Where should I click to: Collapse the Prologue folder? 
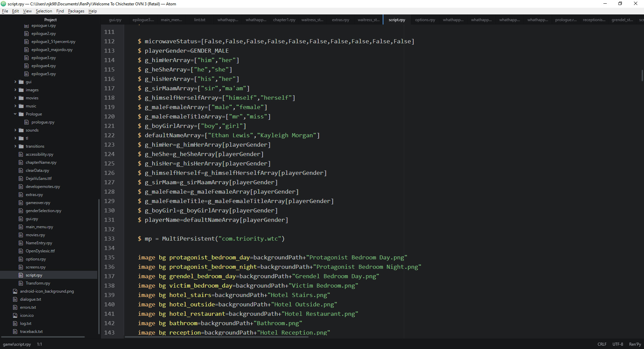[15, 114]
